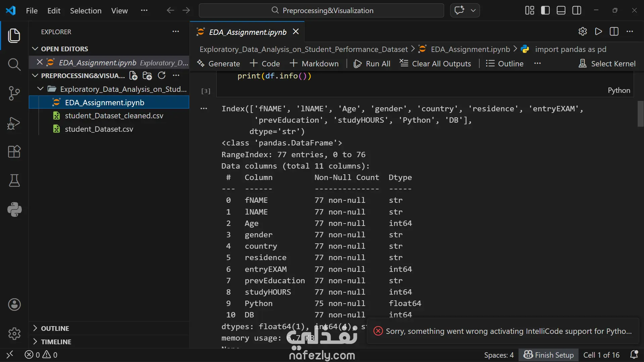Click New File icon in explorer header
The image size is (644, 362).
pos(133,76)
